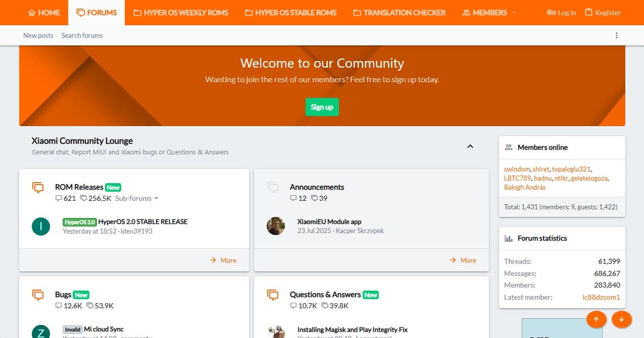Screen dimensions: 644x338
Task: Collapse Xiaomi Community Lounge category
Action: pyautogui.click(x=470, y=146)
